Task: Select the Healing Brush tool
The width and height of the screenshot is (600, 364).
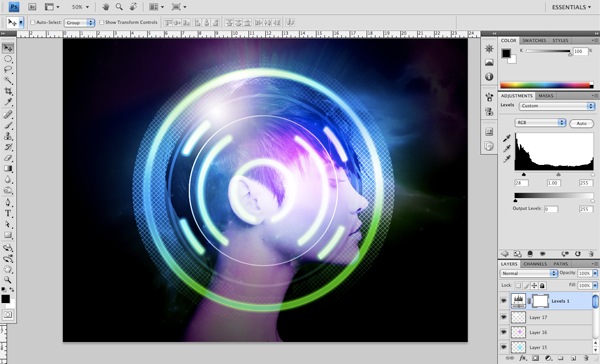Action: pos(8,114)
